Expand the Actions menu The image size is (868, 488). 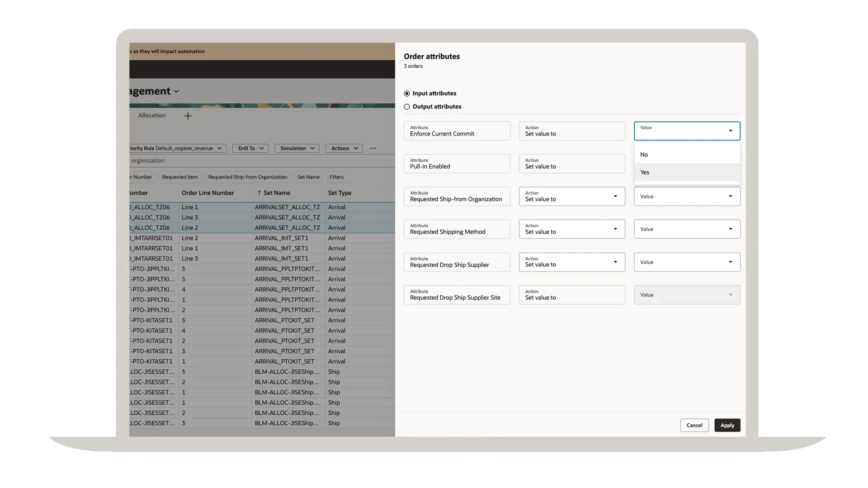(344, 148)
